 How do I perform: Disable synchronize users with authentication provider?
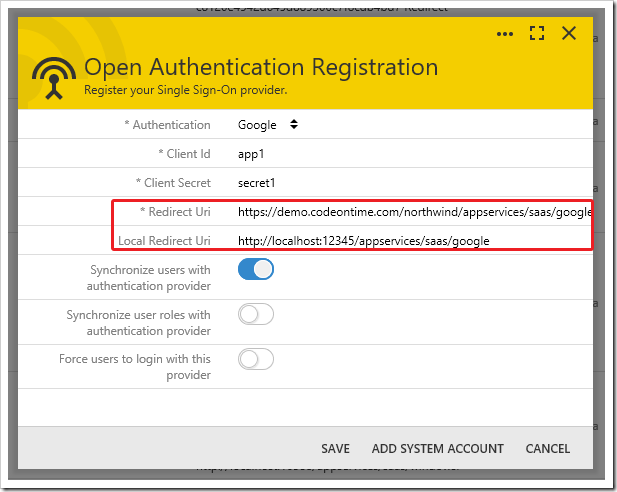(255, 270)
